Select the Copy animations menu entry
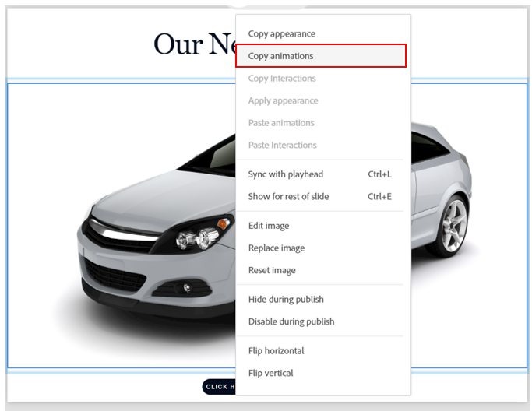 pos(281,56)
